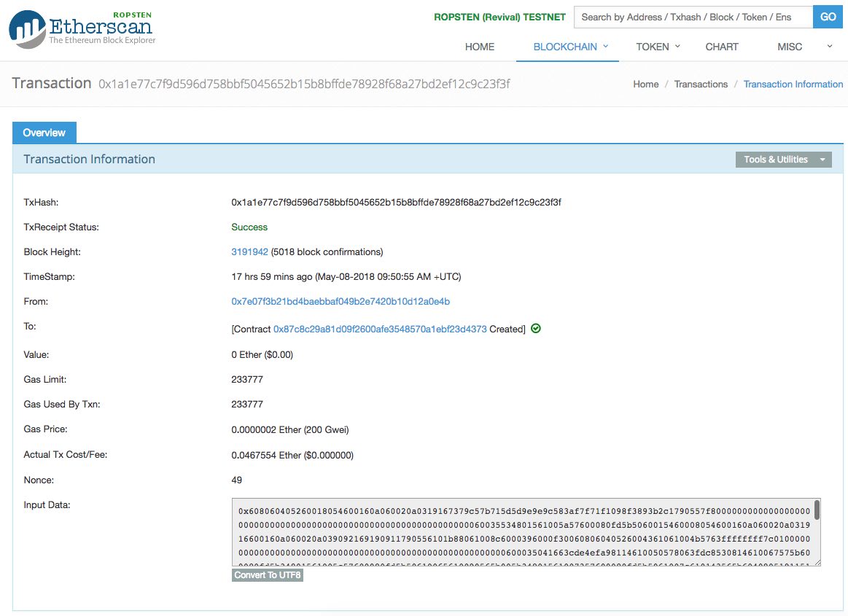848x616 pixels.
Task: Expand the TOKEN dropdown menu
Action: (657, 47)
